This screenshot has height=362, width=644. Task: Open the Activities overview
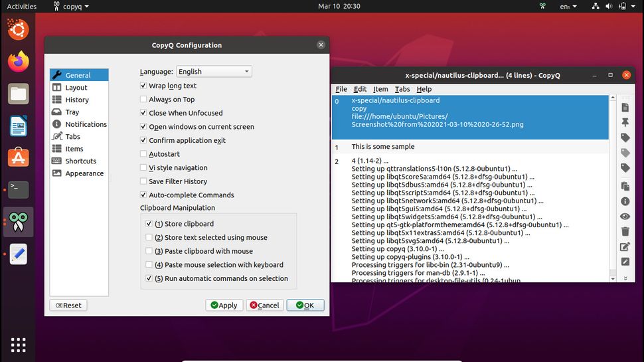tap(22, 6)
